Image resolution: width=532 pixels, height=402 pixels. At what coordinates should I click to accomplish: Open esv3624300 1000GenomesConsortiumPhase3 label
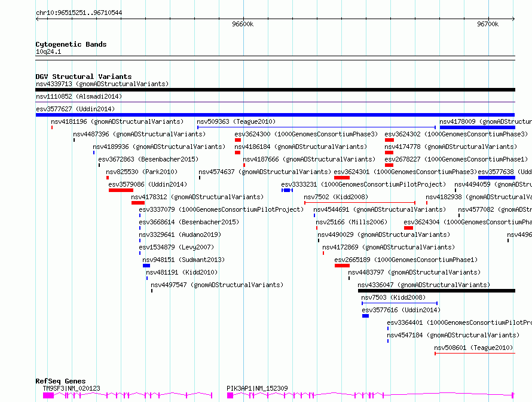pyautogui.click(x=306, y=134)
